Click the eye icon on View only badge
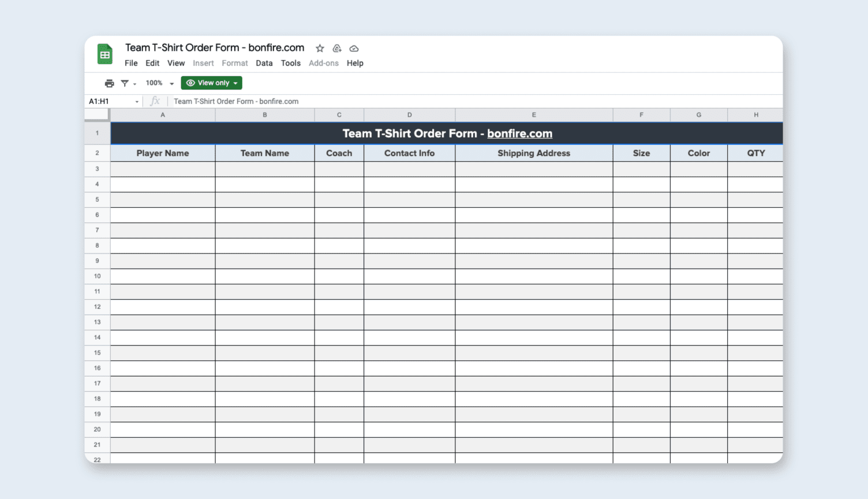The width and height of the screenshot is (868, 499). 191,83
